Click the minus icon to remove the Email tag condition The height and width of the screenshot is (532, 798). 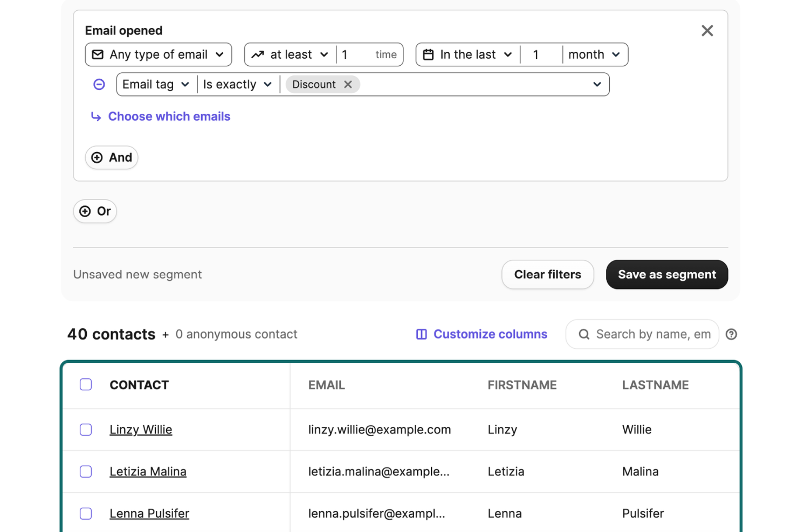click(x=99, y=84)
